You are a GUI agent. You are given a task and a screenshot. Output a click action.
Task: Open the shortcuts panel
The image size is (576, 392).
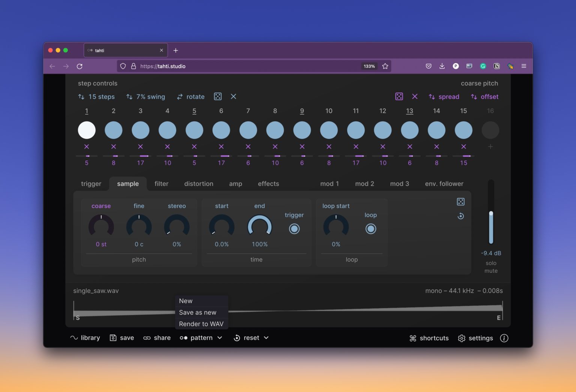tap(429, 338)
